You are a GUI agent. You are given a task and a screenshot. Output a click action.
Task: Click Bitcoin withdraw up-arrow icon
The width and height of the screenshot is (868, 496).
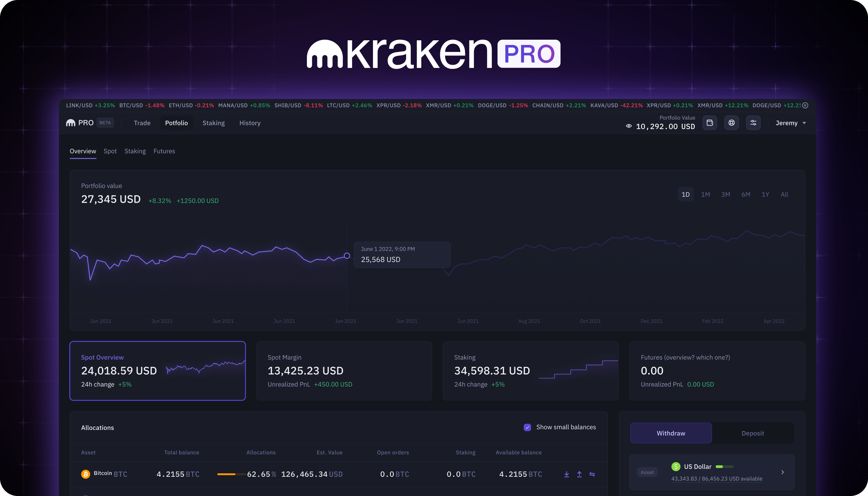click(579, 474)
